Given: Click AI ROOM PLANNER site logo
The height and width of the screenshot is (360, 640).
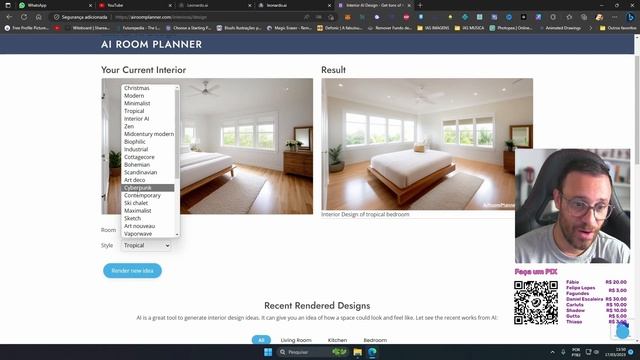Looking at the screenshot, I should coord(151,44).
